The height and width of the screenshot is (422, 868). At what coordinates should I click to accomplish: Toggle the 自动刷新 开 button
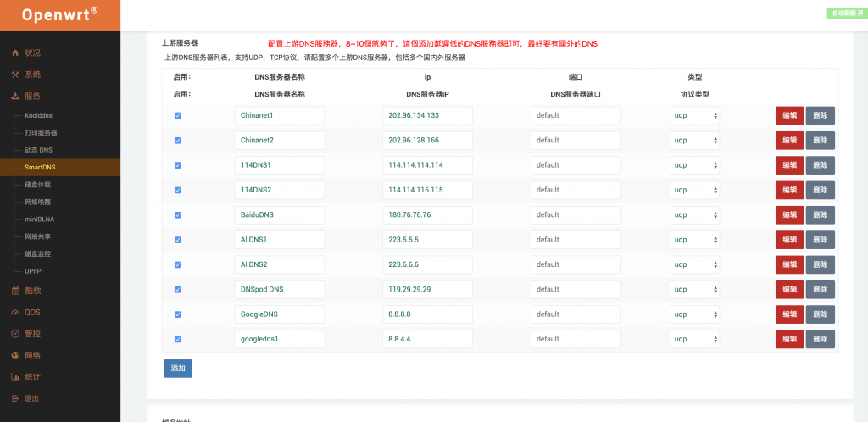tap(847, 13)
